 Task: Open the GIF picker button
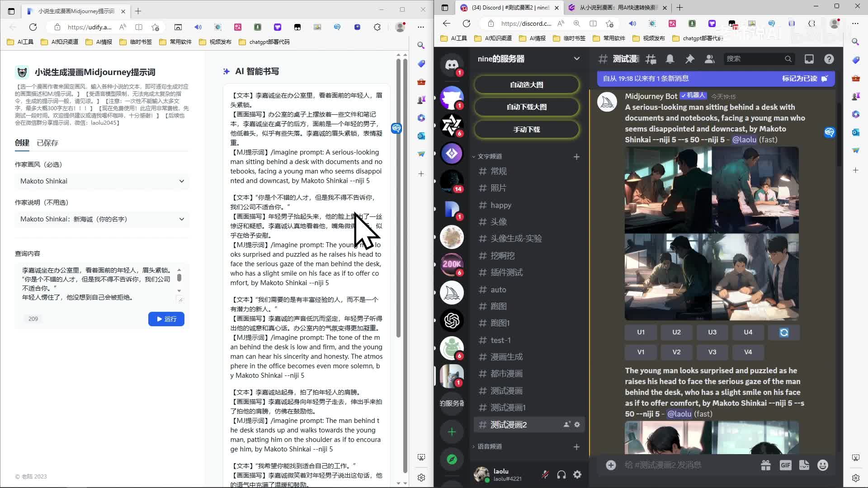[785, 465]
